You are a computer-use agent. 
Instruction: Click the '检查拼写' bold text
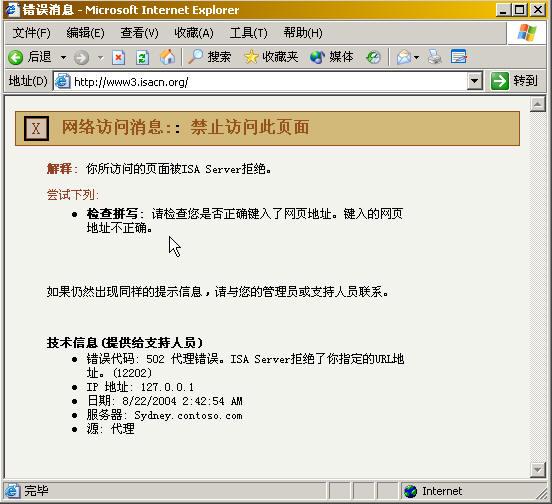pos(112,214)
